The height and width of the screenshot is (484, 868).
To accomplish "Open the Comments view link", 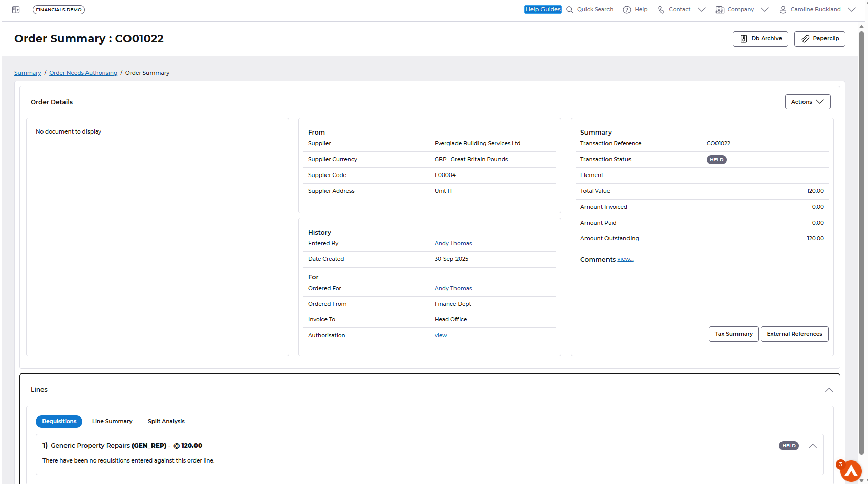I will point(625,259).
